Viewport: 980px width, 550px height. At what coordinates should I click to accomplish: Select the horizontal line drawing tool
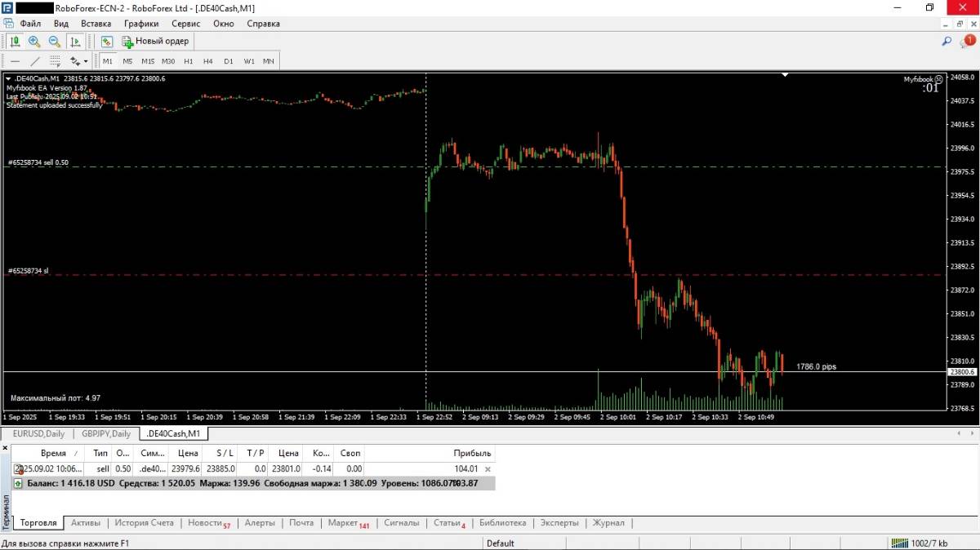point(15,61)
